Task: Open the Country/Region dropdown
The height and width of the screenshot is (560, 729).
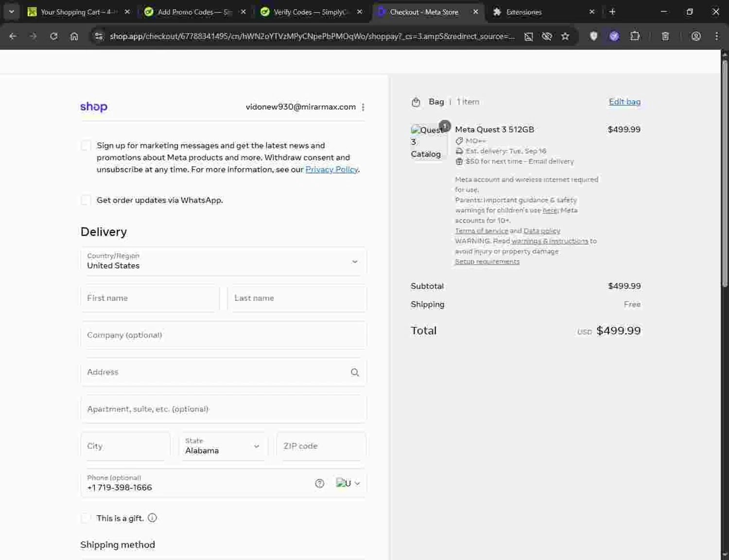Action: click(224, 261)
